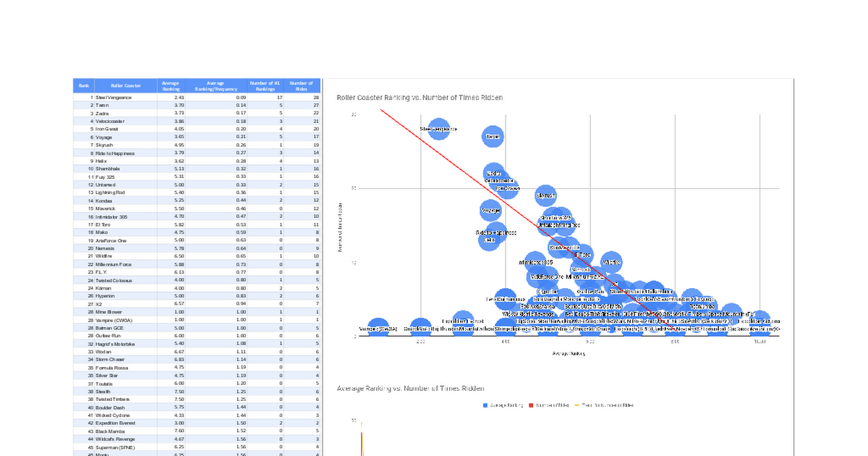Click the Rank column header
This screenshot has height=456, width=868.
point(84,85)
